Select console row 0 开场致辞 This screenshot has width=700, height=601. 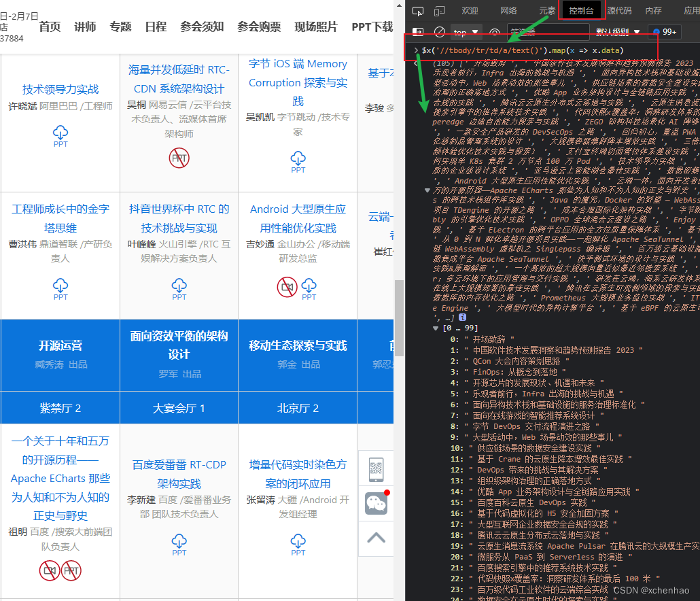[482, 339]
